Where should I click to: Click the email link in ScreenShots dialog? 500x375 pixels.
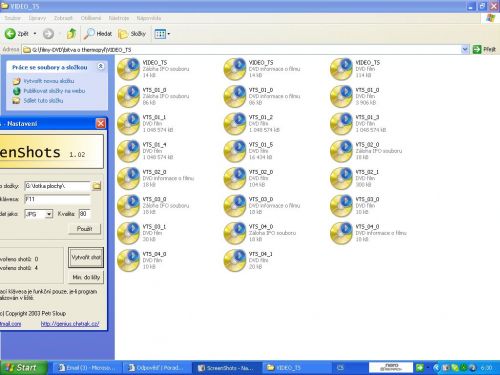pos(10,323)
